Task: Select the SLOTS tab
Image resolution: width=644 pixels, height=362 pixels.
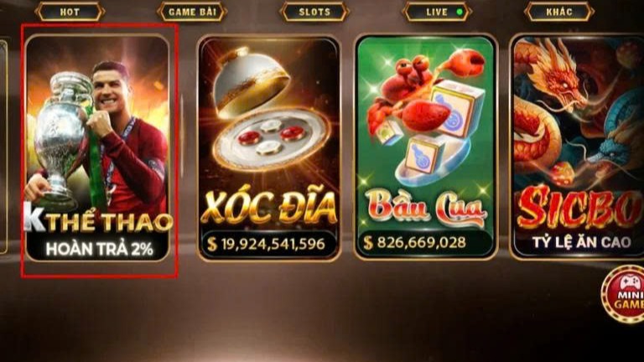Action: click(x=314, y=12)
